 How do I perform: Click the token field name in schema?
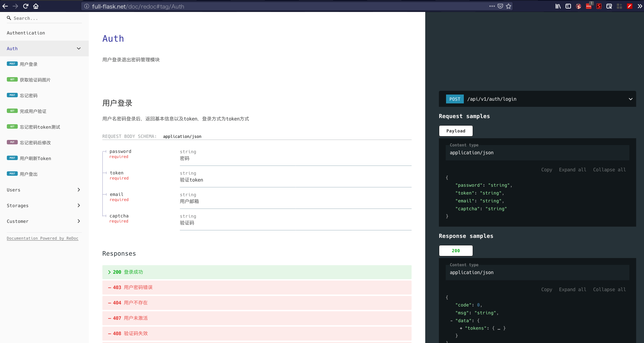point(117,173)
